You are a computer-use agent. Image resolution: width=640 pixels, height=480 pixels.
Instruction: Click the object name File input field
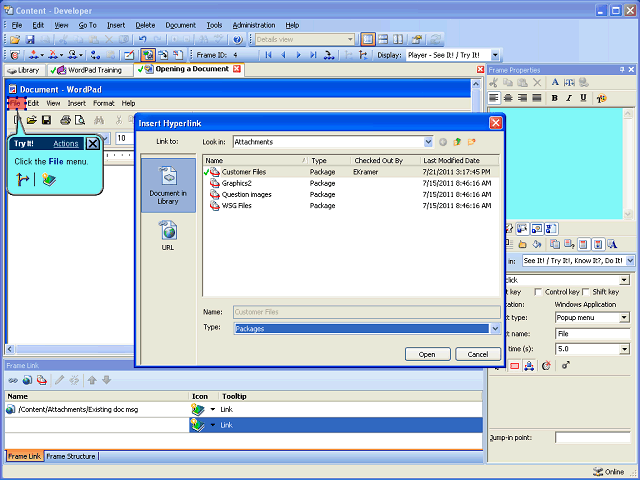pyautogui.click(x=592, y=334)
